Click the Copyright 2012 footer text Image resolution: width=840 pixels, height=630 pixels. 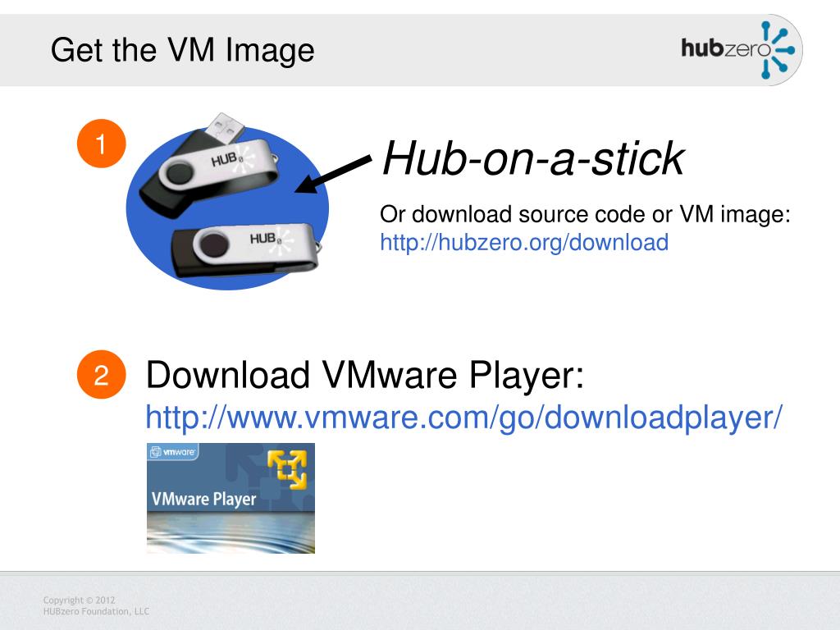click(80, 600)
